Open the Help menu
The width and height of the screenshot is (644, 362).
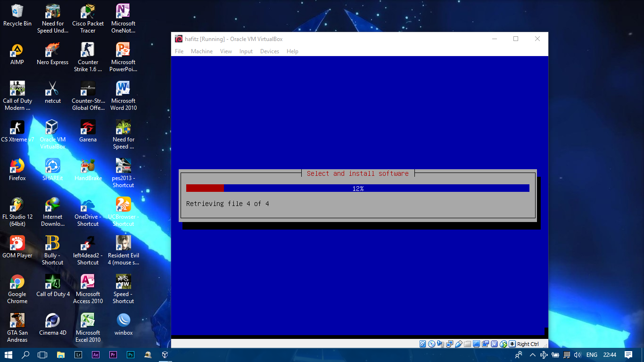292,51
